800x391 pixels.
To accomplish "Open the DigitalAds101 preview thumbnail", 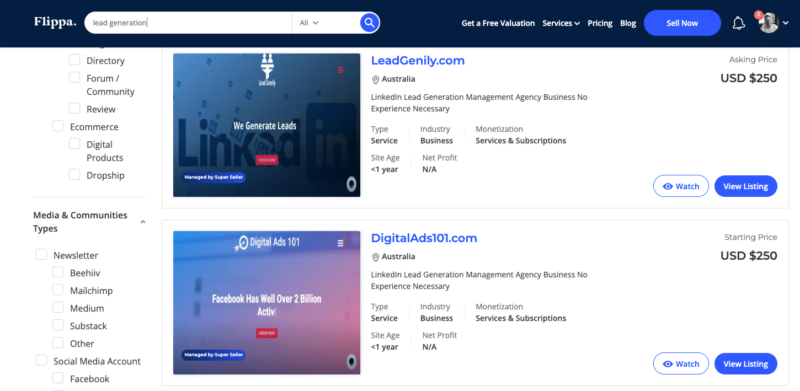I will pos(266,303).
